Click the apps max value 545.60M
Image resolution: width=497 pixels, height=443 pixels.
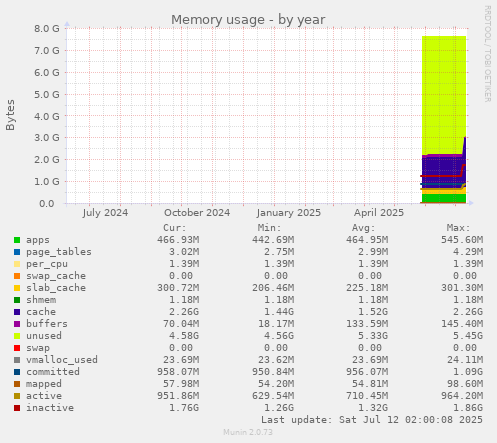(x=462, y=240)
